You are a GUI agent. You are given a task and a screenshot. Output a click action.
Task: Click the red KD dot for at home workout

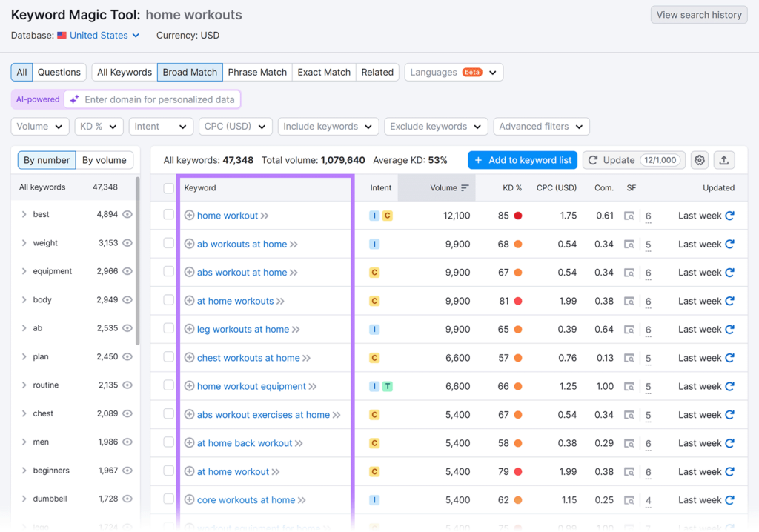click(518, 471)
